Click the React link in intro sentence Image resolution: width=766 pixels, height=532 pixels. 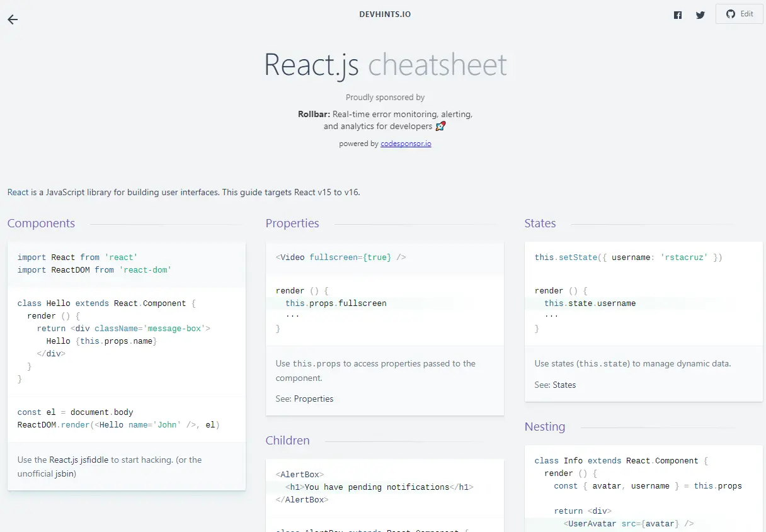point(18,192)
